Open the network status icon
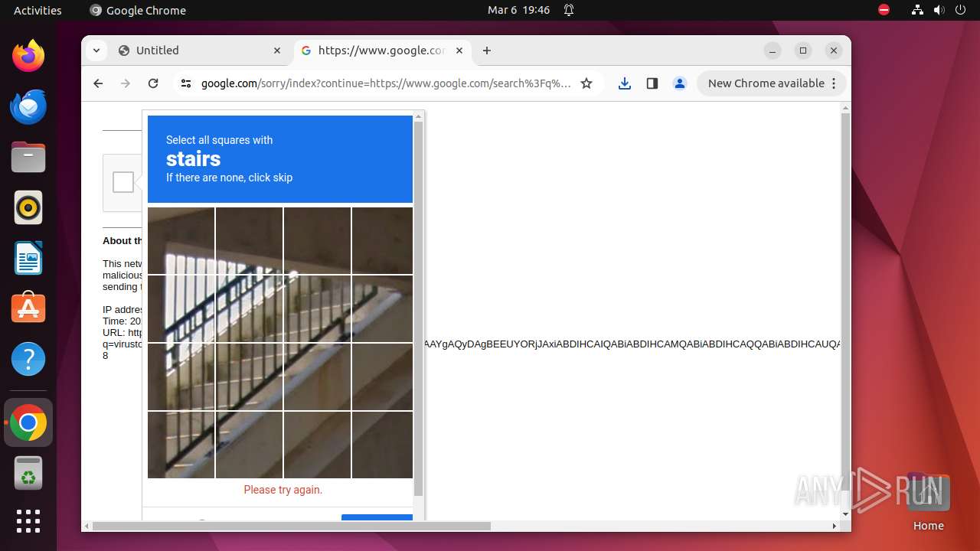The height and width of the screenshot is (551, 980). click(917, 10)
